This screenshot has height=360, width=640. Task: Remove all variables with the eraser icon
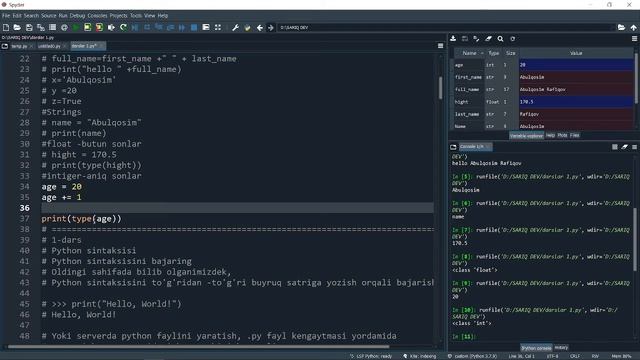coord(488,39)
